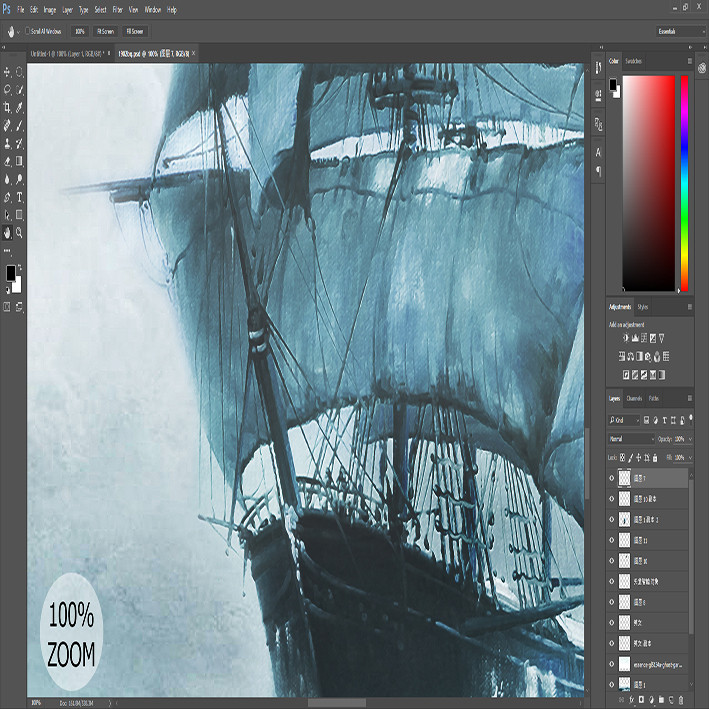The width and height of the screenshot is (709, 709).
Task: Hide the 图层 11 layer
Action: click(x=612, y=540)
